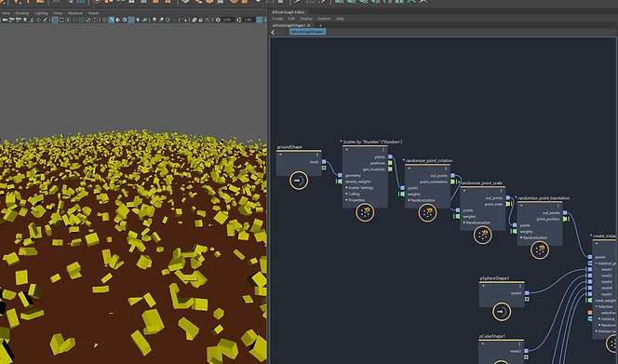Toggle wireframe display in viewport toolbar

click(x=104, y=20)
